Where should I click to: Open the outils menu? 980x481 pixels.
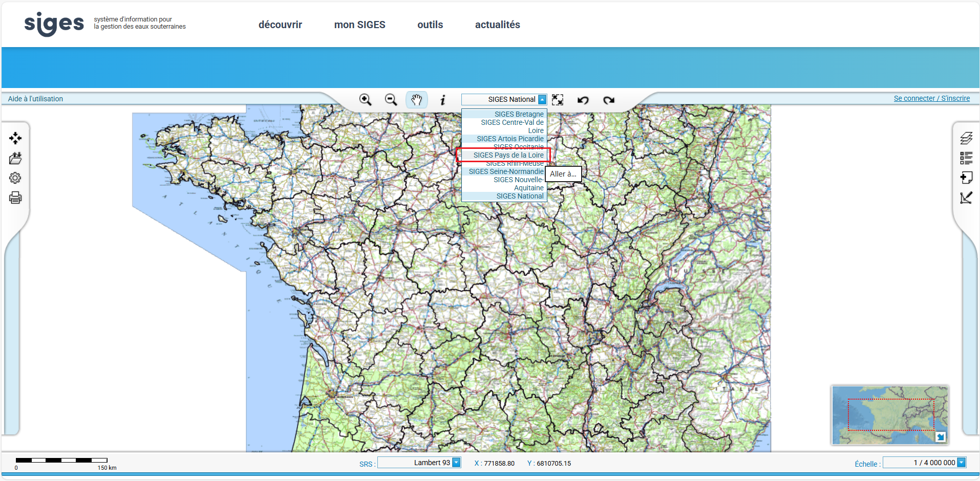pyautogui.click(x=430, y=24)
